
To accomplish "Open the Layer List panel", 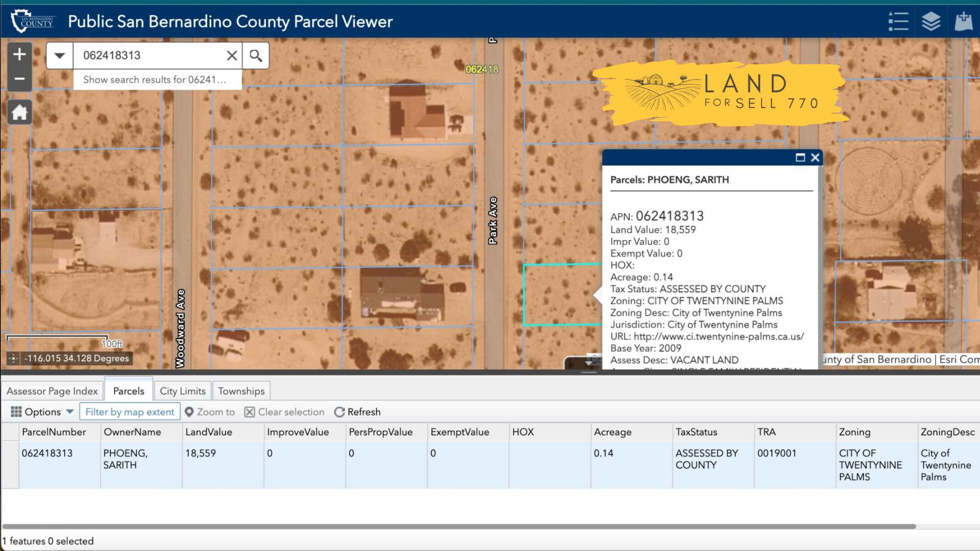I will pos(930,21).
